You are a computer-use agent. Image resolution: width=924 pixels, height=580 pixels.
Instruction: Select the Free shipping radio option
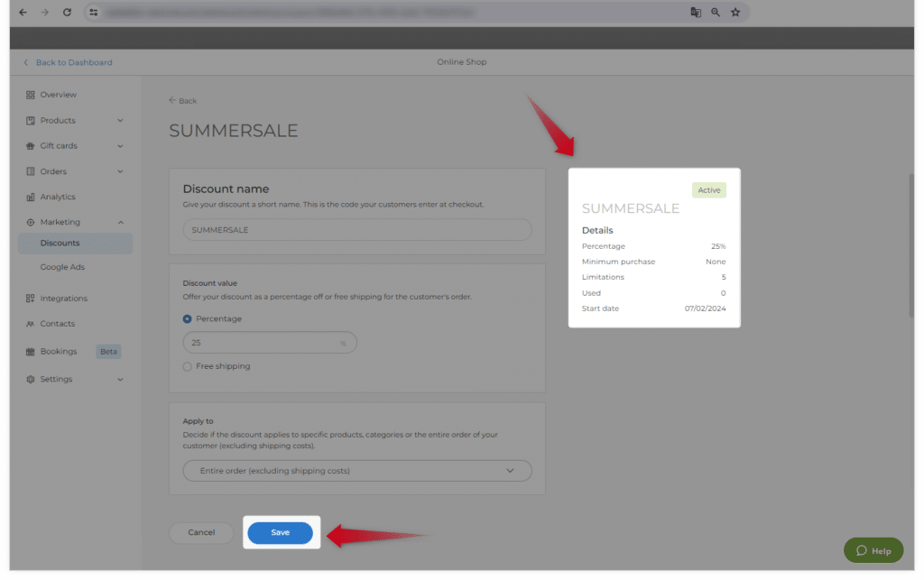click(188, 366)
